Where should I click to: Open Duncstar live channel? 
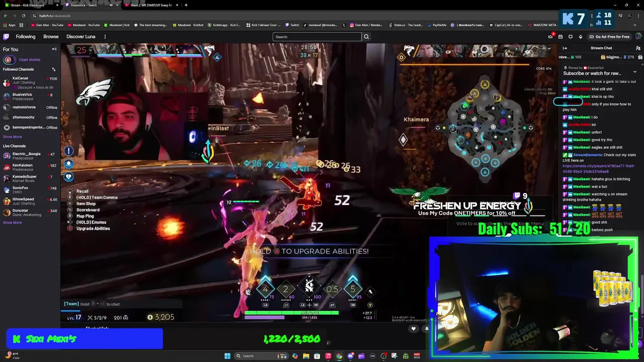coord(30,212)
